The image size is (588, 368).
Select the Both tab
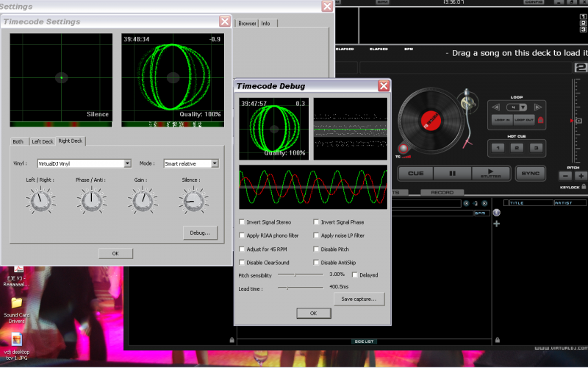18,141
